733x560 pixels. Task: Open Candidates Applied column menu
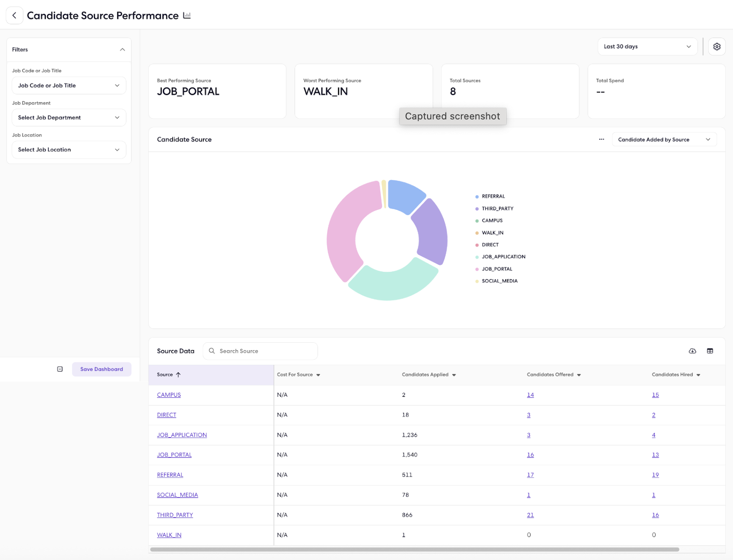pyautogui.click(x=454, y=375)
